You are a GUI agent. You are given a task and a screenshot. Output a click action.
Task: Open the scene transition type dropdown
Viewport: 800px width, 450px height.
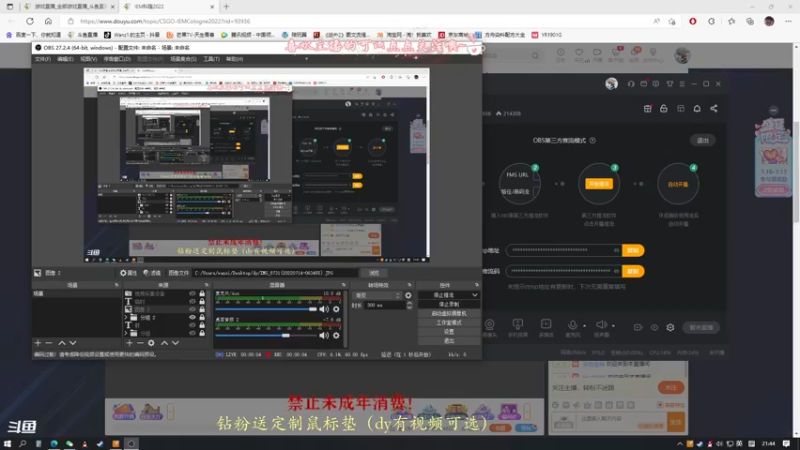[x=378, y=295]
